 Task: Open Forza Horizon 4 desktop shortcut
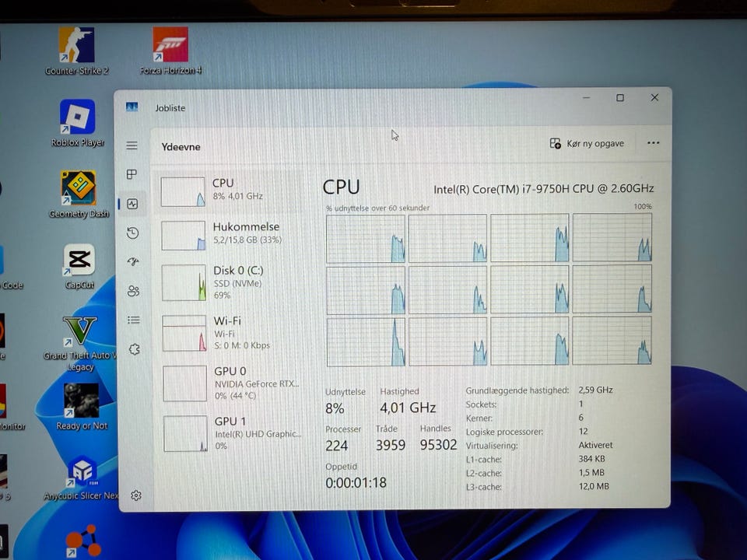170,51
